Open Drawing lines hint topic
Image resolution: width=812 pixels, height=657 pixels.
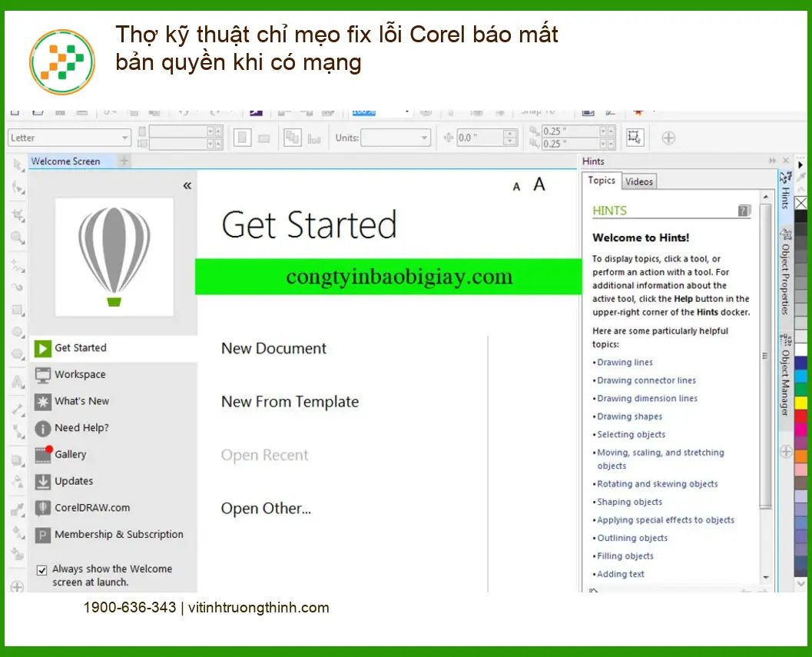click(625, 362)
